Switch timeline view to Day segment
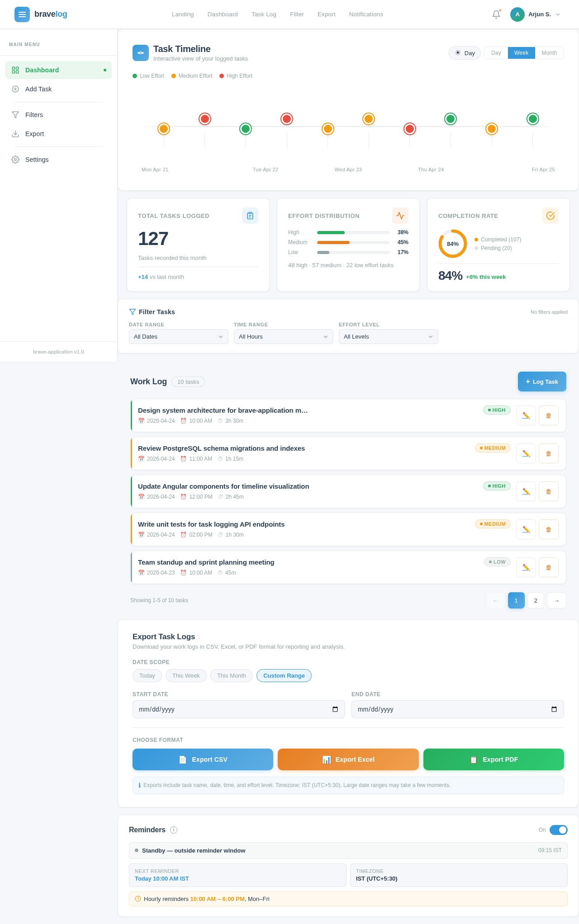This screenshot has width=579, height=924. 496,53
